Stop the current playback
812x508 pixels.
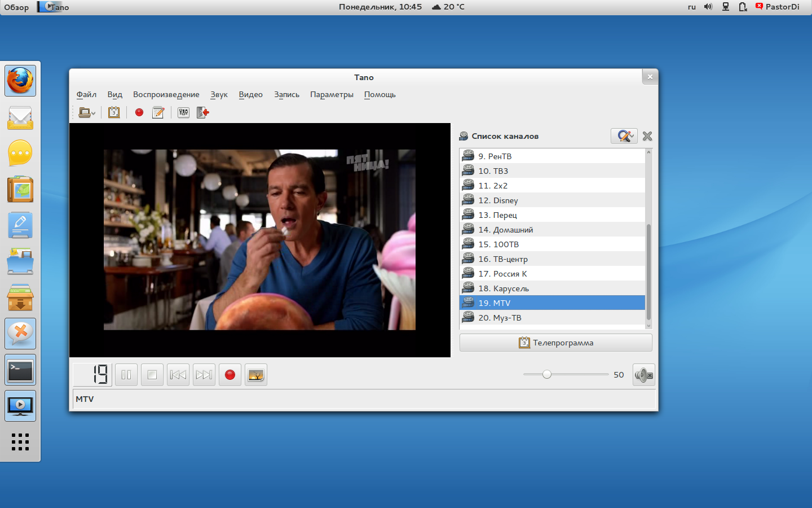152,375
